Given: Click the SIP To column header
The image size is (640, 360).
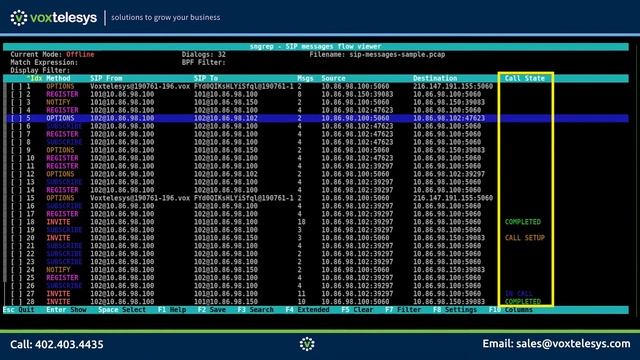Looking at the screenshot, I should (206, 78).
